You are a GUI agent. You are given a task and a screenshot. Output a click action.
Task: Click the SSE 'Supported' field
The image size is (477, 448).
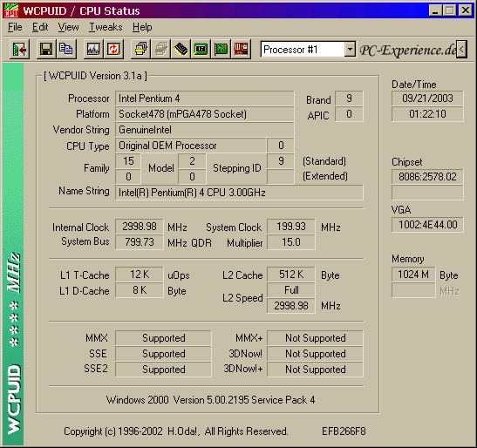tap(163, 354)
